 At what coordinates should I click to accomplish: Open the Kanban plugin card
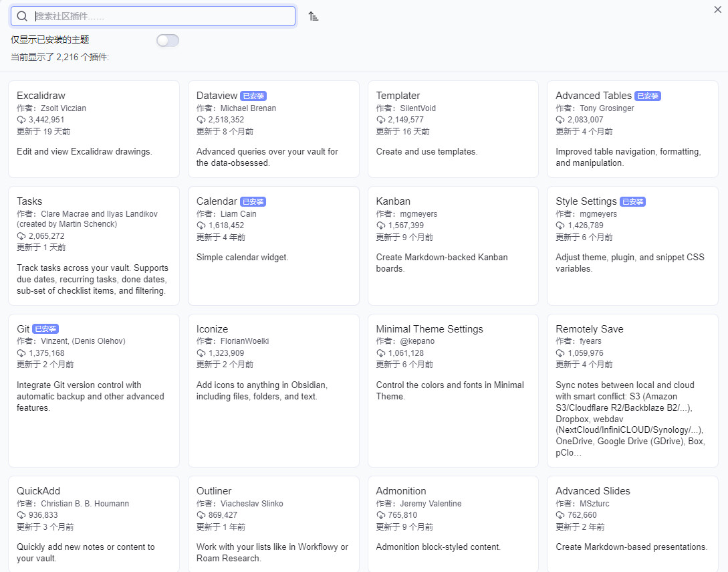point(453,246)
